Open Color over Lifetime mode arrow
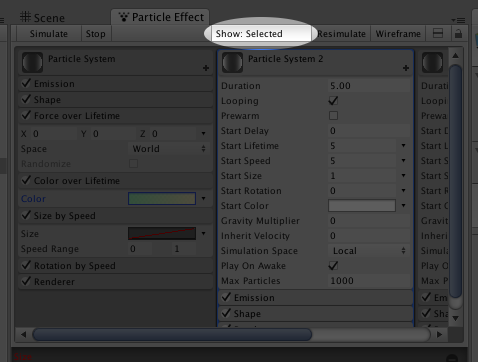Viewport: 478px width, 362px height. (x=203, y=199)
